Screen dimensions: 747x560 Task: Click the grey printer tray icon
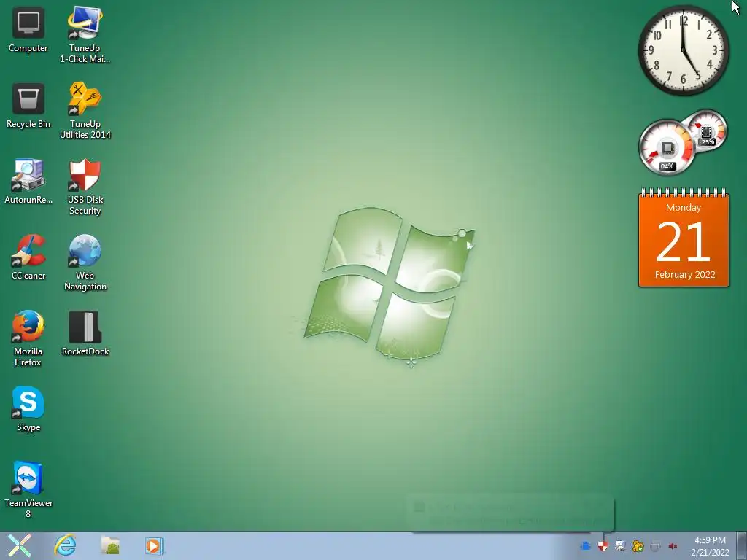(655, 545)
